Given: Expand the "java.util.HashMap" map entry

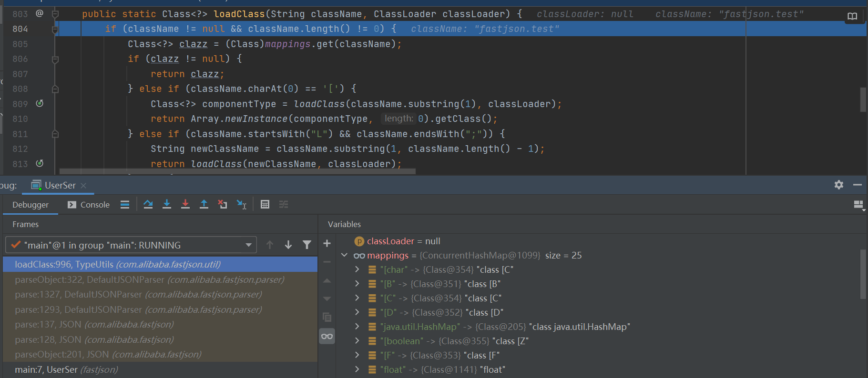Looking at the screenshot, I should 357,327.
